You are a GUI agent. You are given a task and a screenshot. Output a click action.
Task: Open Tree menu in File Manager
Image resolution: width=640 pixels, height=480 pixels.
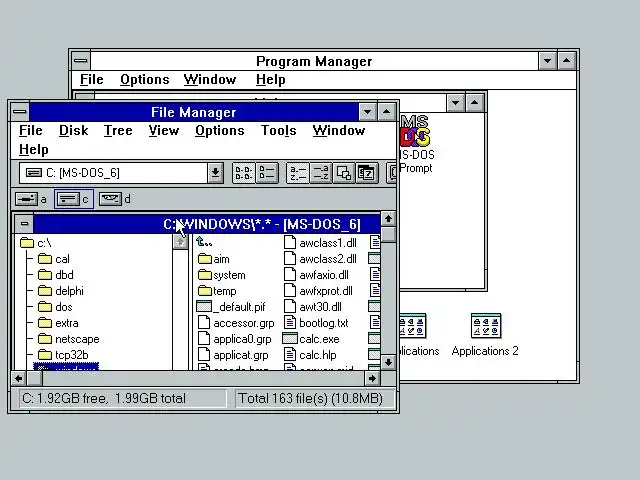[x=118, y=131]
